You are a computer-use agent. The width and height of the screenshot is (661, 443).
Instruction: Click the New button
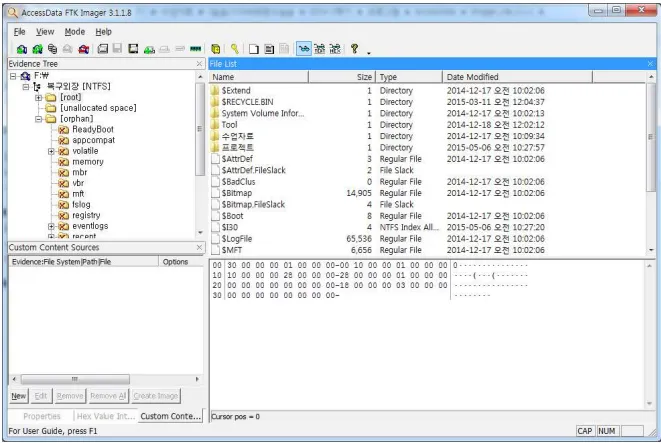(19, 396)
